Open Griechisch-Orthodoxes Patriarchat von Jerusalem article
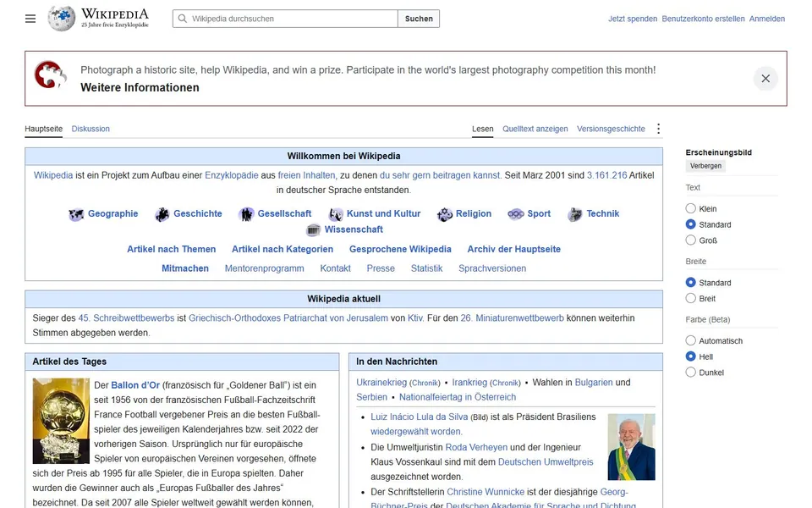The height and width of the screenshot is (508, 812). (x=288, y=318)
